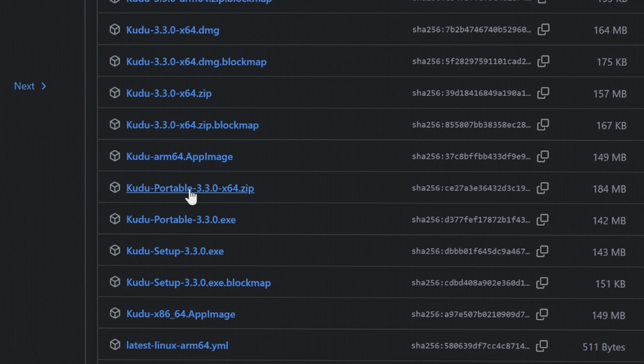Click package icon beside Kudu-x86_64.AppImage

pos(115,314)
